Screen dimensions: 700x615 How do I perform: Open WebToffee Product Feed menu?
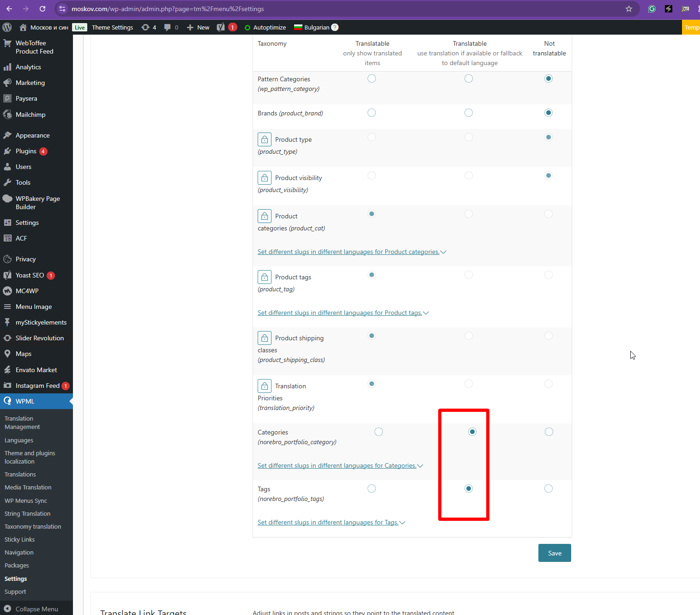[34, 47]
